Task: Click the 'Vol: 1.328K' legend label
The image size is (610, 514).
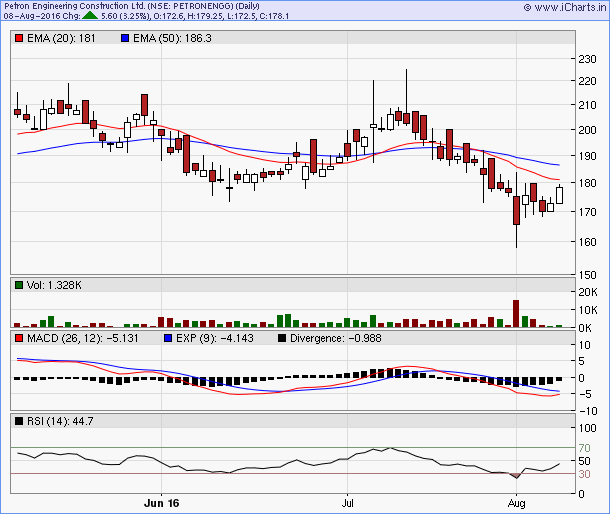Action: point(54,285)
